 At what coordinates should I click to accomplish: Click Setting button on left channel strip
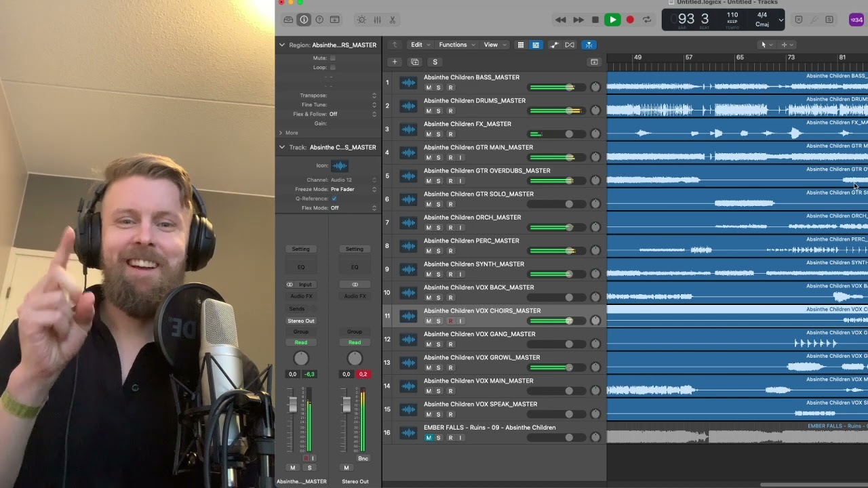(300, 249)
